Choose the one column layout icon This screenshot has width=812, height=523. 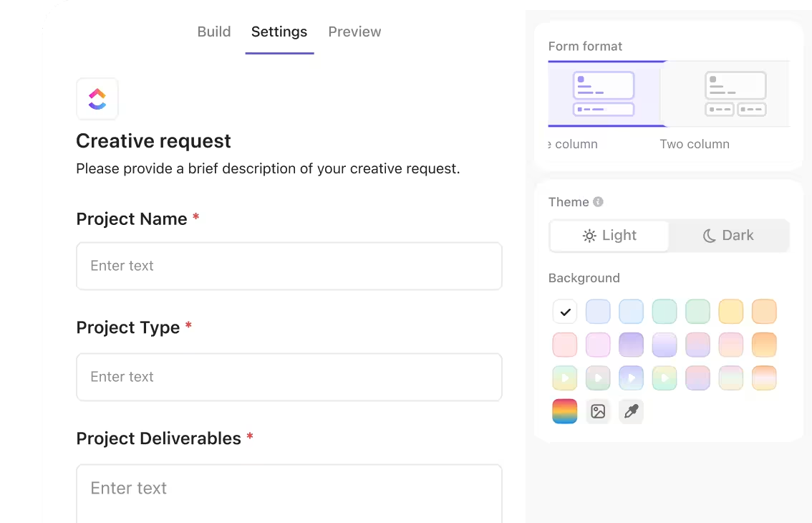coord(604,94)
